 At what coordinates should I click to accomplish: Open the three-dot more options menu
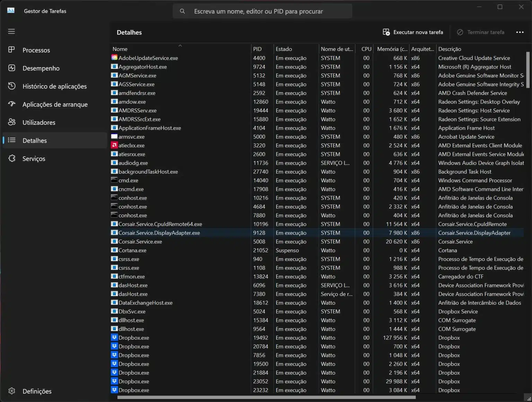pyautogui.click(x=520, y=32)
